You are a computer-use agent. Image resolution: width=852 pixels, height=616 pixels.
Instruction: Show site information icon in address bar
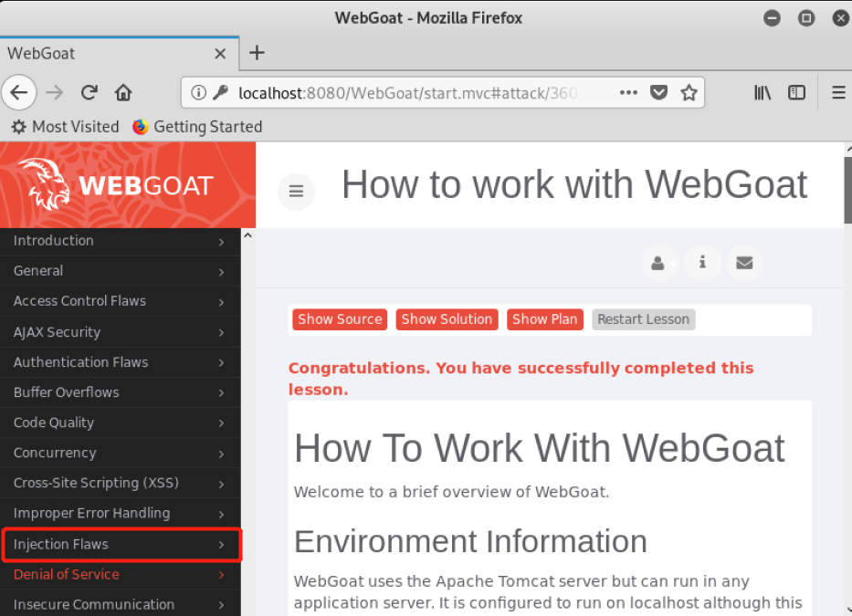pos(199,93)
